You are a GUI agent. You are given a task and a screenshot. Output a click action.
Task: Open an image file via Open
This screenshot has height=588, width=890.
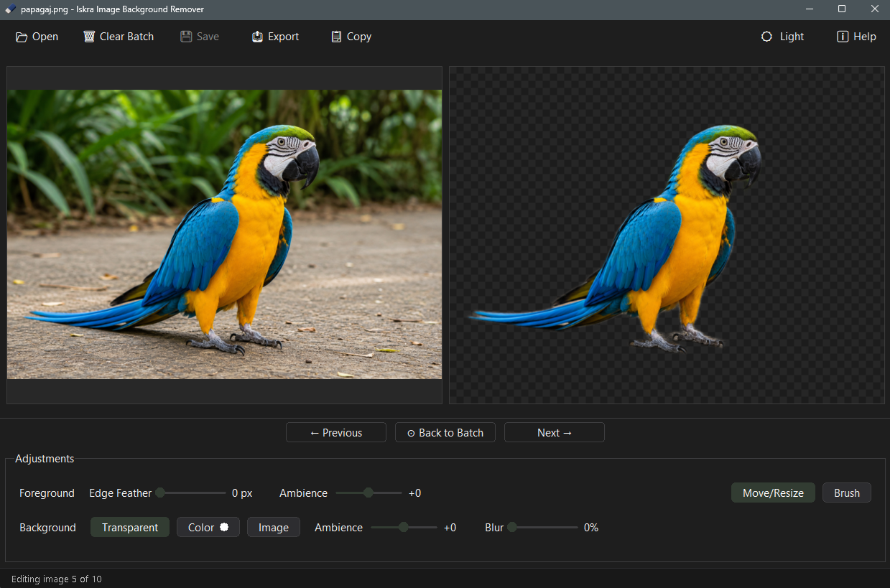37,37
